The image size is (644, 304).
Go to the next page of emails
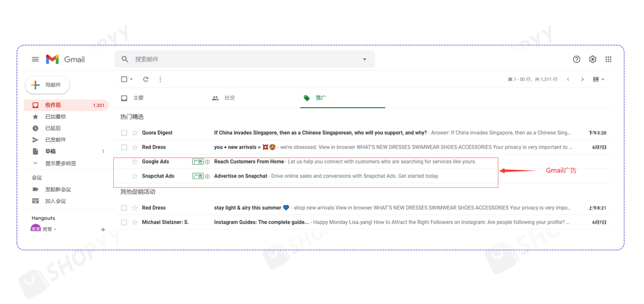pyautogui.click(x=582, y=79)
